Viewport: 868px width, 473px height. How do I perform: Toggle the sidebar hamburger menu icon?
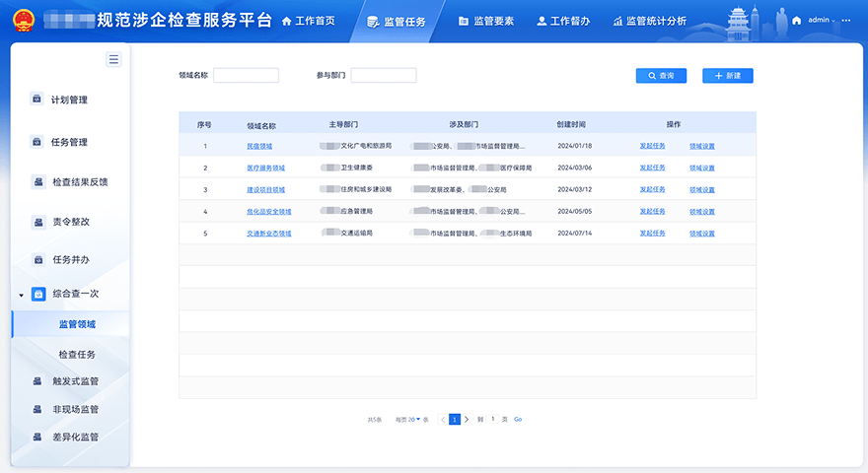coord(113,59)
